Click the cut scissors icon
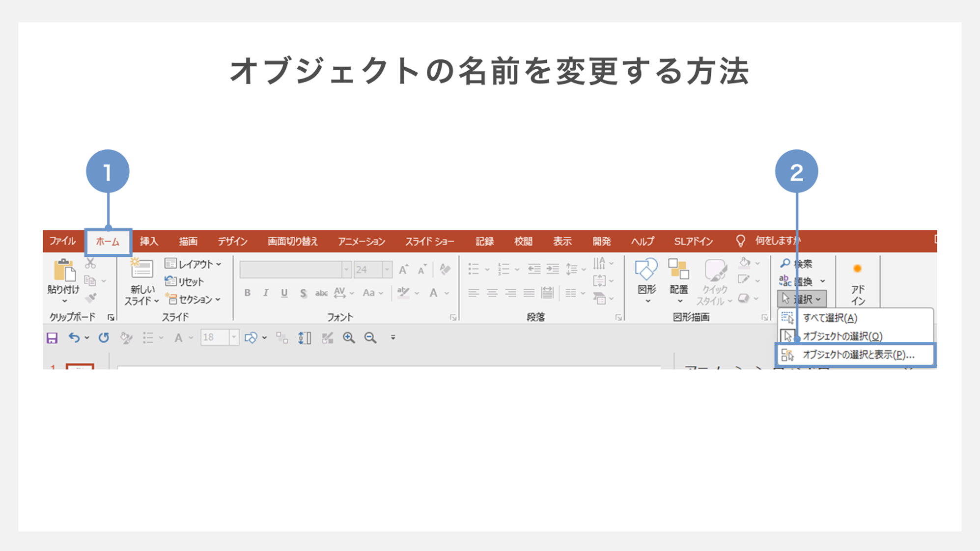Screen dimensions: 980x551 (90, 263)
